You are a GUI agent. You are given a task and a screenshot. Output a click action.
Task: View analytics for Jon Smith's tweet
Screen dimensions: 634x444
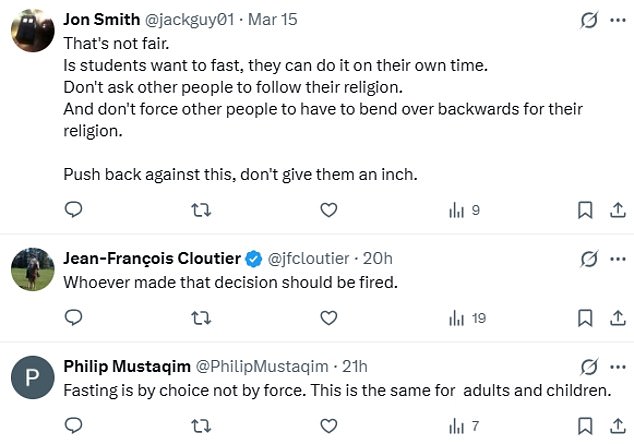464,210
